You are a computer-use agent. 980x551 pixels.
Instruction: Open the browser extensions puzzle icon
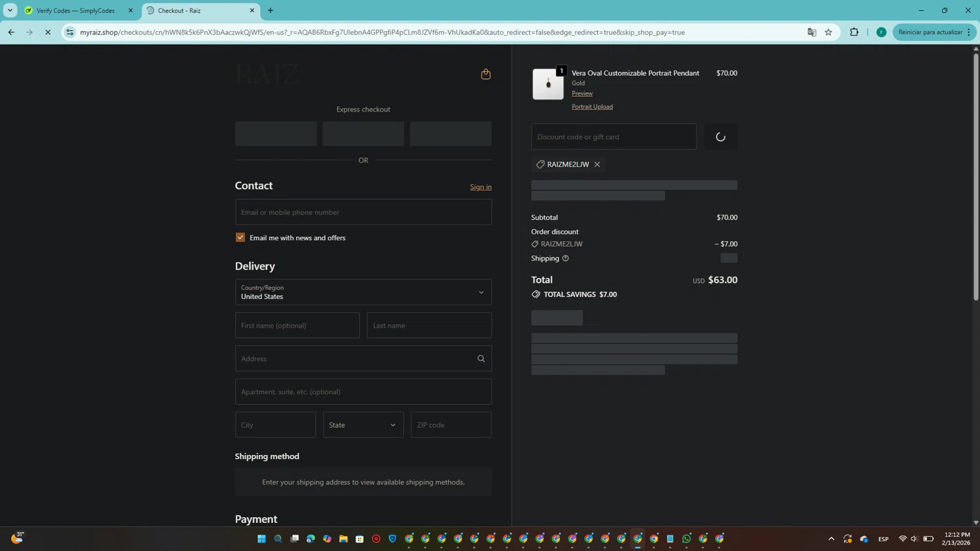854,32
